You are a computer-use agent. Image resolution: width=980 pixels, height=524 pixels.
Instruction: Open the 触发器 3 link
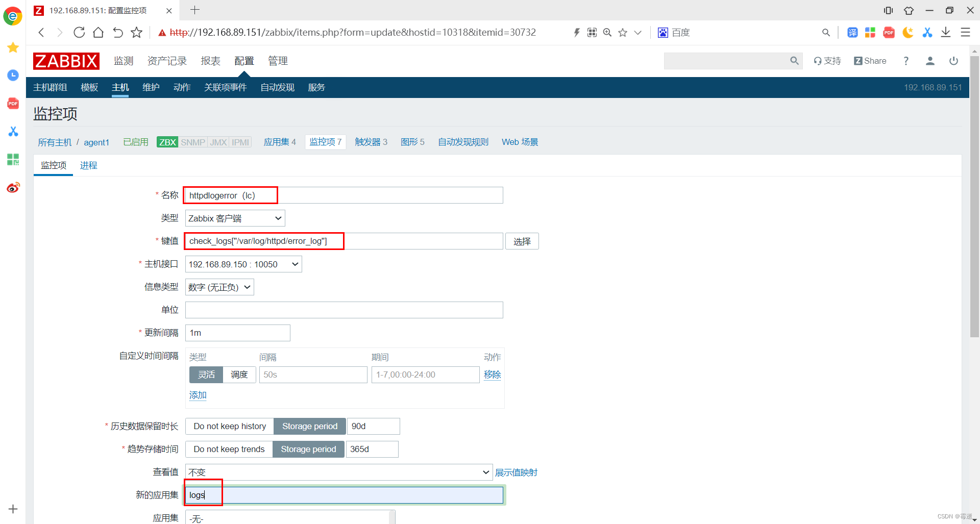click(x=371, y=142)
